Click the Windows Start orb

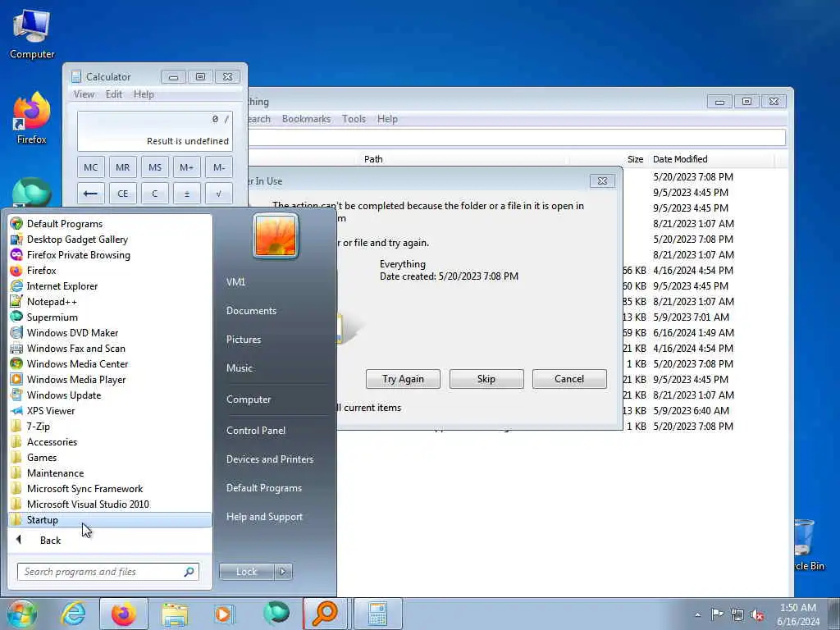point(21,614)
